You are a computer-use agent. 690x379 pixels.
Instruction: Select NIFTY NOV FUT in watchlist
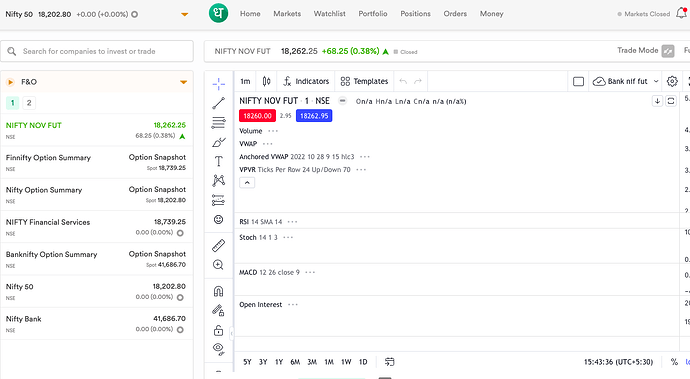(97, 130)
